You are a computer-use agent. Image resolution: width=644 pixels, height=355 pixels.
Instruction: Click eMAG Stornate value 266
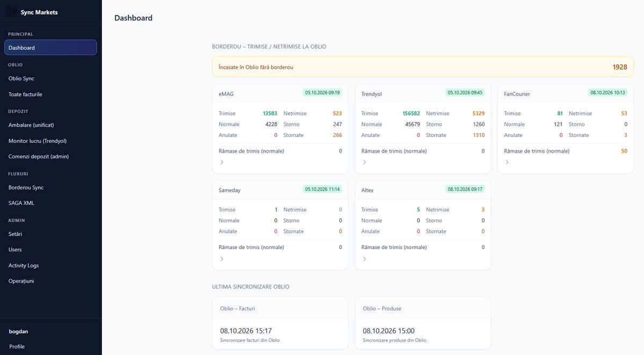tap(337, 135)
